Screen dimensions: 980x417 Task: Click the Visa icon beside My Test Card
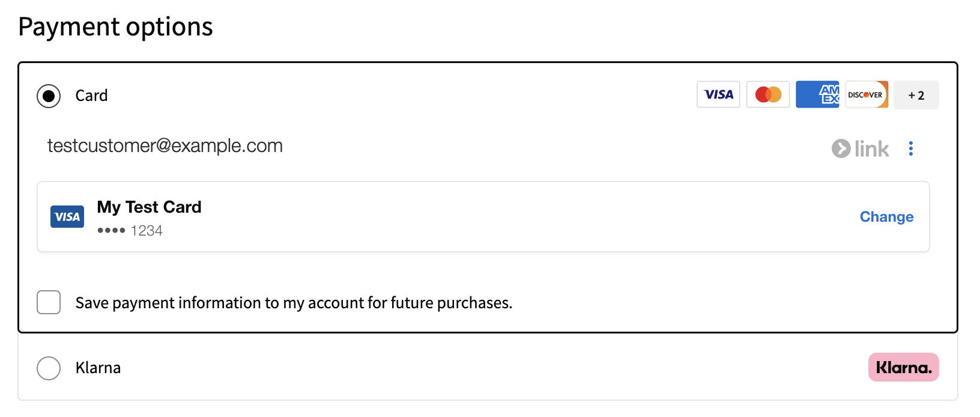coord(67,217)
